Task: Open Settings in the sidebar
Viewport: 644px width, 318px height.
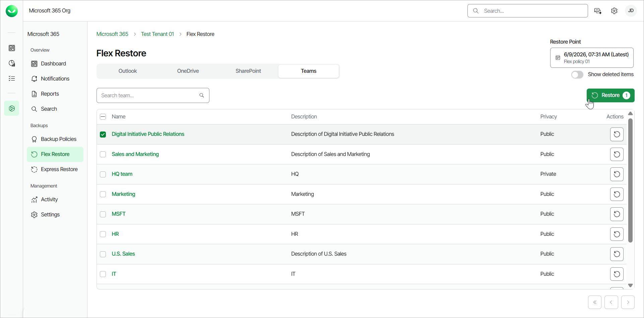Action: click(x=55, y=215)
